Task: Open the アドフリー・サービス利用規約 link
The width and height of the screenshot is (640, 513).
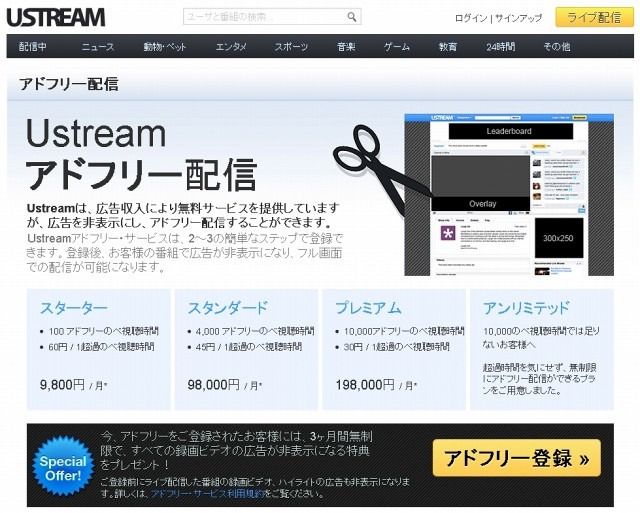Action: click(x=208, y=493)
